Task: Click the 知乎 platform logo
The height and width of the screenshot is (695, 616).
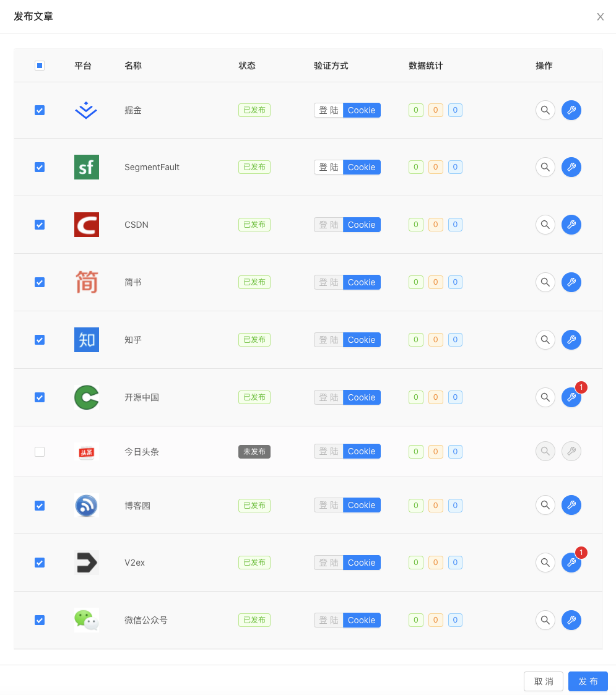Action: (86, 340)
